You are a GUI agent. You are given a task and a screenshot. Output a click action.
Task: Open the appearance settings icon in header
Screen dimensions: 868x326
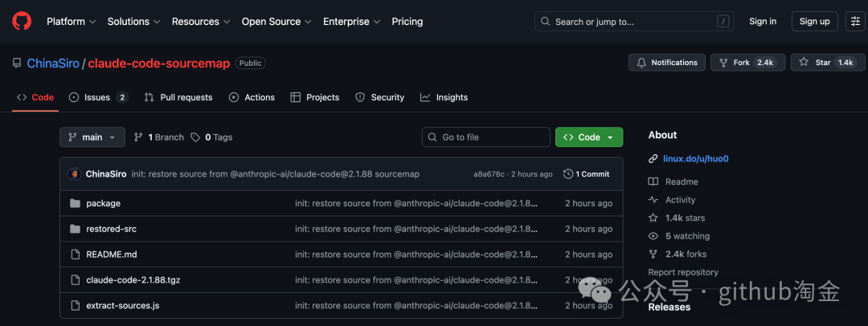[x=854, y=22]
